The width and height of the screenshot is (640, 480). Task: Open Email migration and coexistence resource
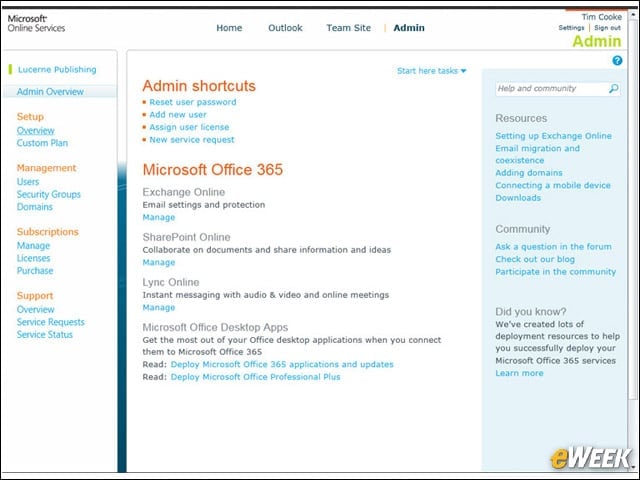click(538, 154)
